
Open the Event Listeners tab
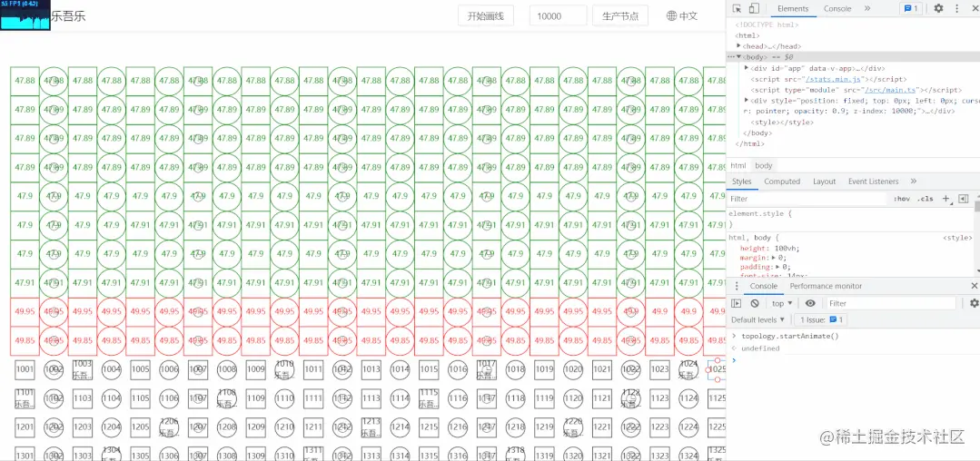873,181
